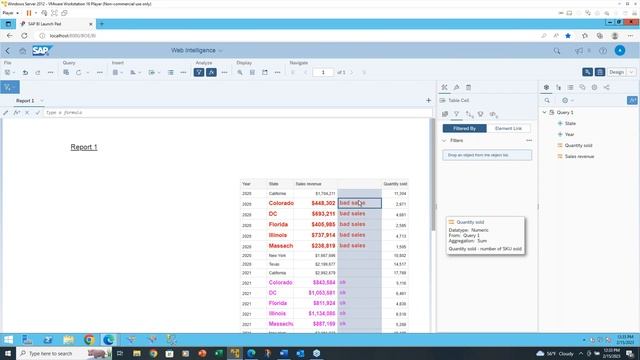Collapse the Filters section
The width and height of the screenshot is (640, 360).
click(444, 140)
